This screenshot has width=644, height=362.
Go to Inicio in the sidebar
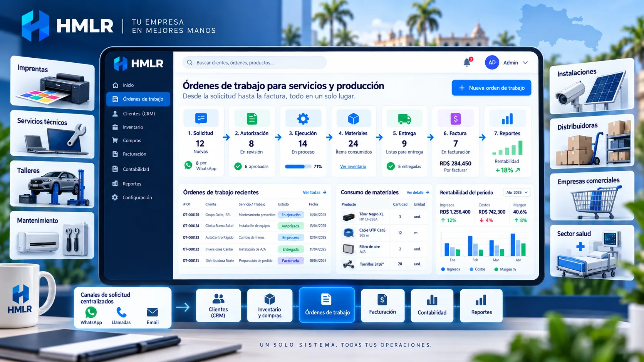128,85
